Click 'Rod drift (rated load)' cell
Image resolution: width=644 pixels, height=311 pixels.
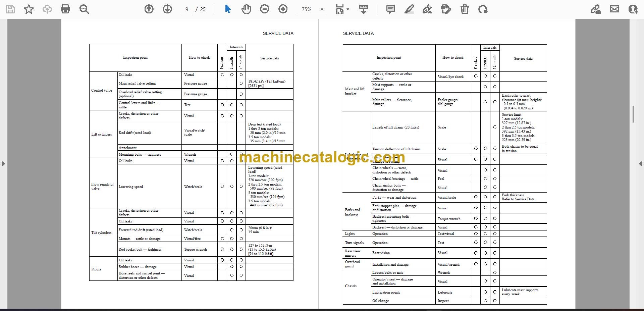click(x=149, y=133)
